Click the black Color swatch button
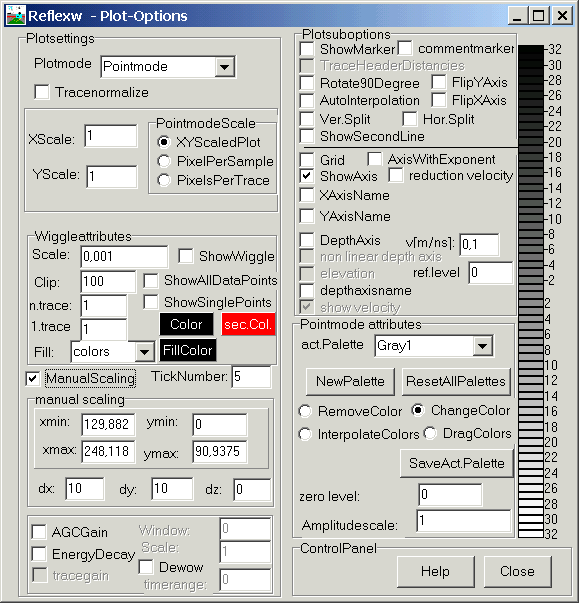The width and height of the screenshot is (579, 603). 186,324
